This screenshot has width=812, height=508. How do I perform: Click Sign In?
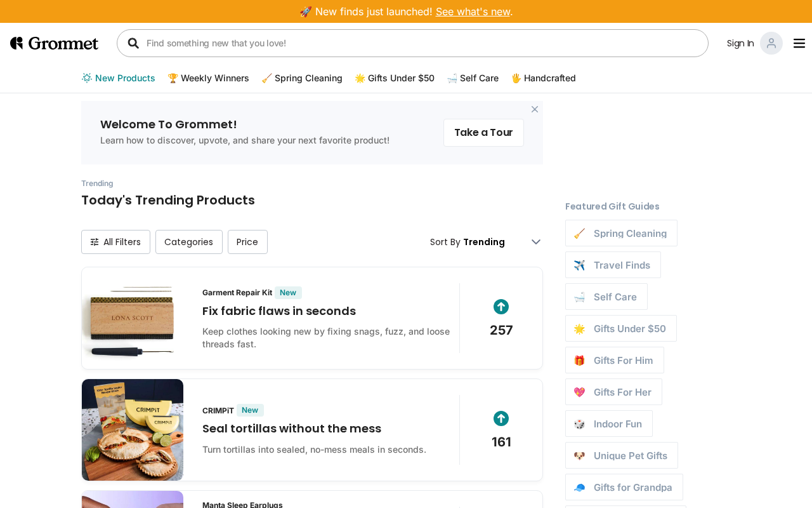click(740, 43)
